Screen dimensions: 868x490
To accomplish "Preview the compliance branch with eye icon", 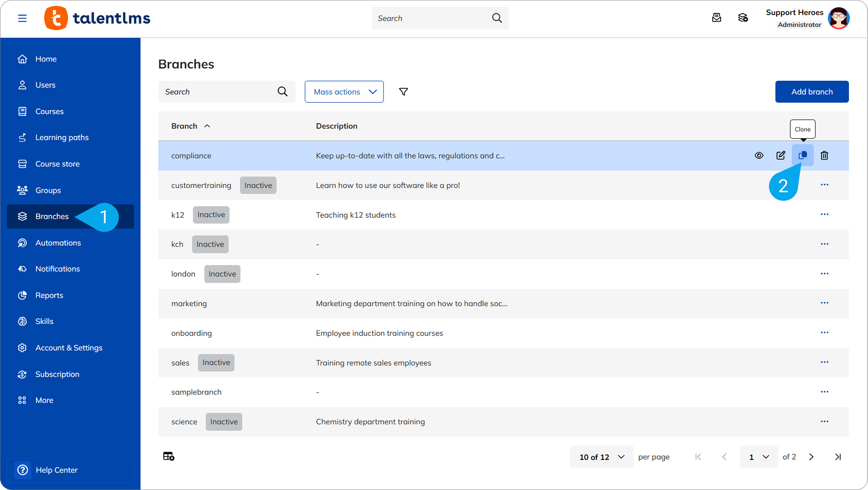I will [x=759, y=155].
